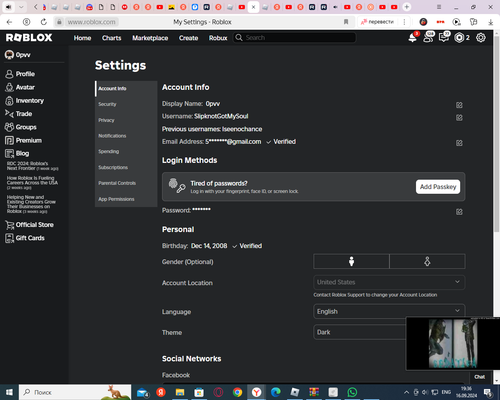Click the Roblox Search field

tap(294, 38)
